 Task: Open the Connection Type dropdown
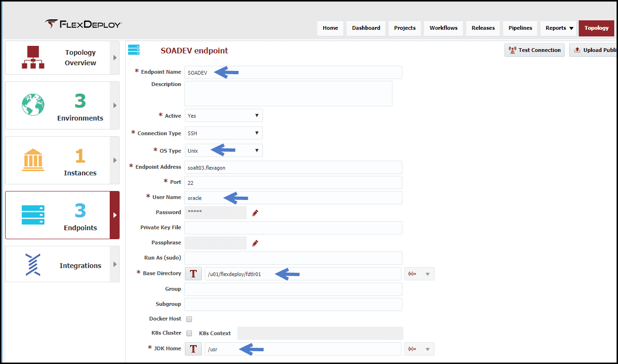224,133
